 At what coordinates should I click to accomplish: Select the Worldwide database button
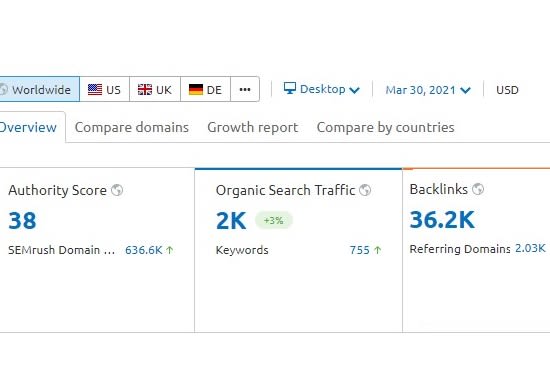39,89
